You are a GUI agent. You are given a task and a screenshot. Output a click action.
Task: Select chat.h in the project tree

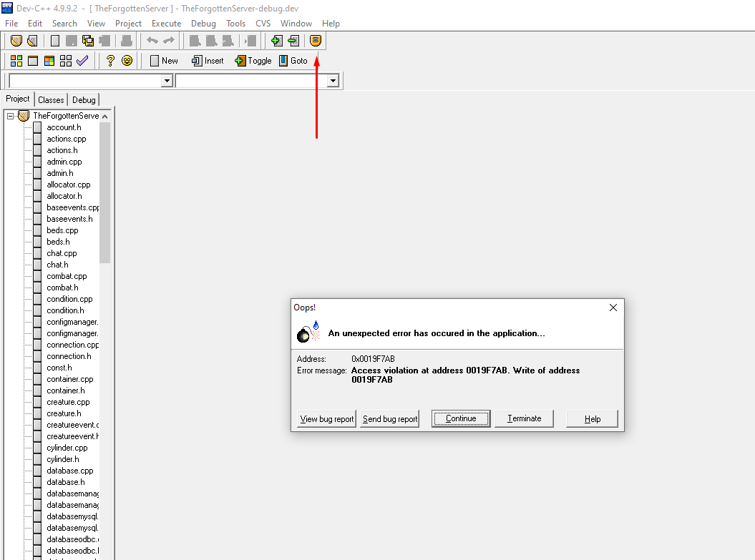point(58,265)
